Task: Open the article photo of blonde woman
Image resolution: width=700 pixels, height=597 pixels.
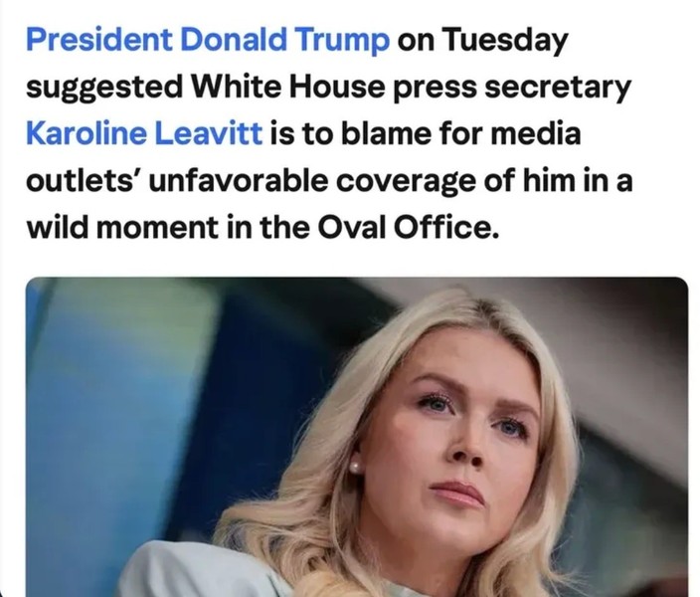Action: tap(357, 437)
